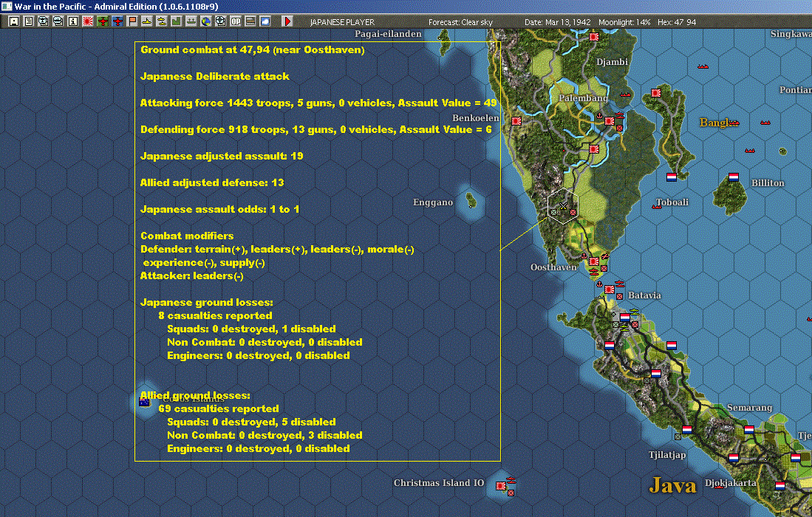Click the sky and cloud weather toolbar icon
The height and width of the screenshot is (517, 812).
[265, 21]
